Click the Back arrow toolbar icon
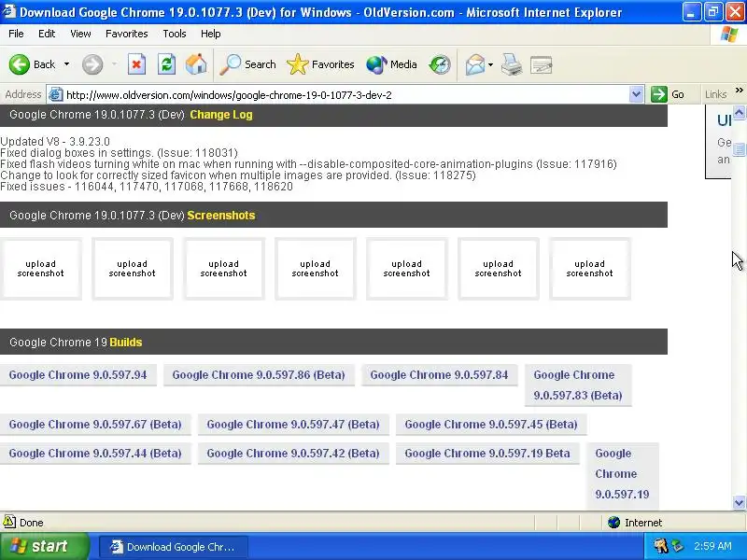Screen dimensions: 747x560 (x=19, y=64)
